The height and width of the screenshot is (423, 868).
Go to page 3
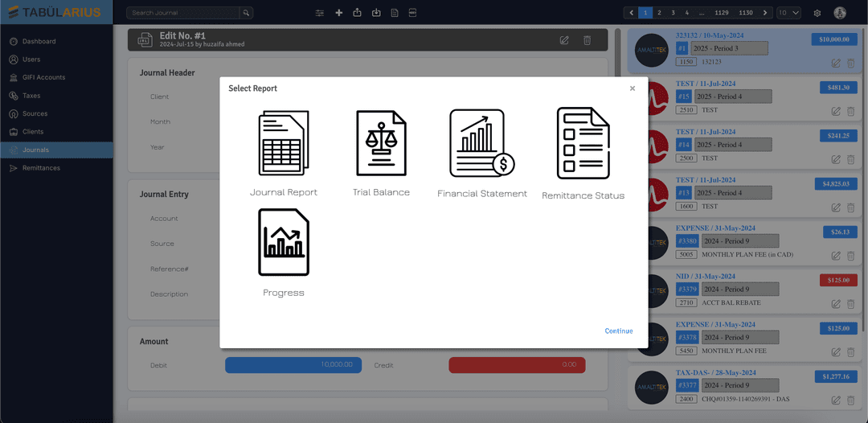click(674, 13)
